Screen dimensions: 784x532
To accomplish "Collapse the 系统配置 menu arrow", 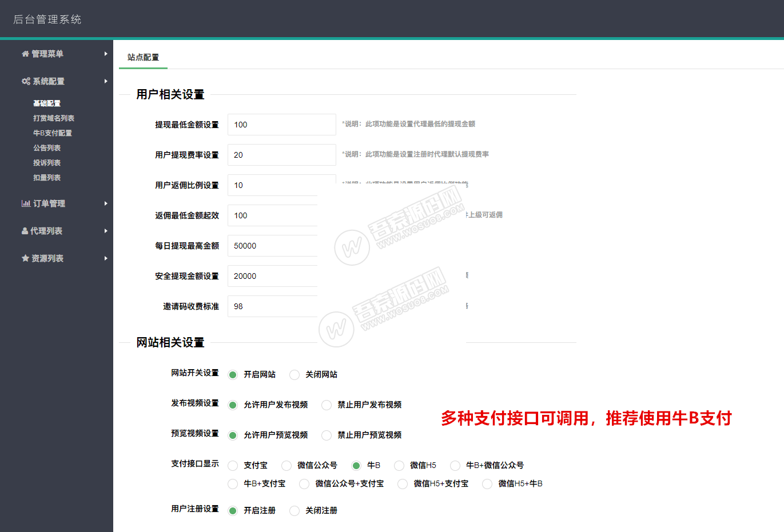I will (x=106, y=81).
